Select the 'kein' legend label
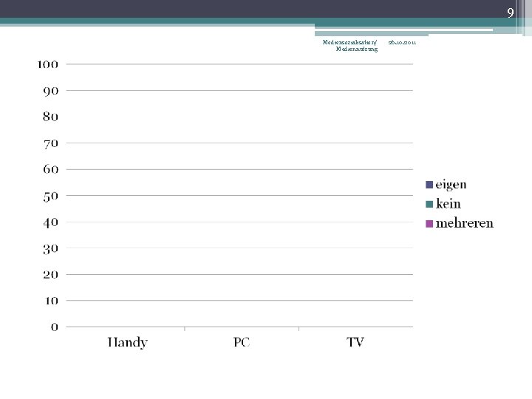Image resolution: width=532 pixels, height=399 pixels. pyautogui.click(x=449, y=204)
